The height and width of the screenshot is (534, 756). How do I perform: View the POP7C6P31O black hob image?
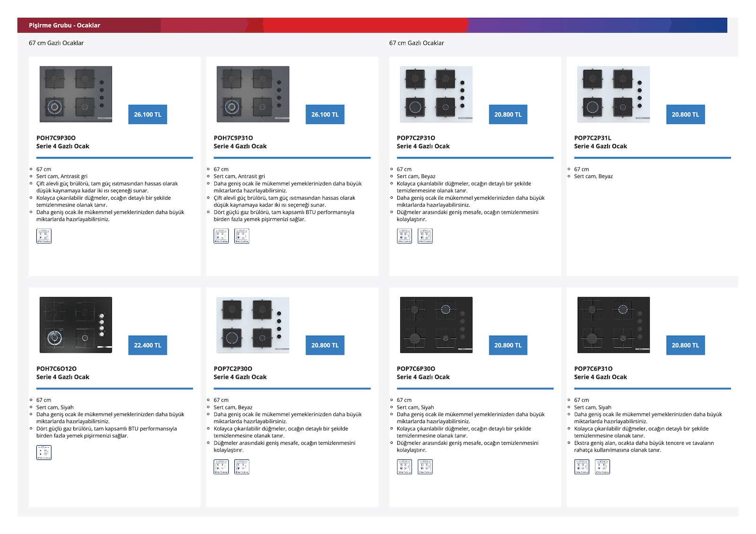pos(614,325)
